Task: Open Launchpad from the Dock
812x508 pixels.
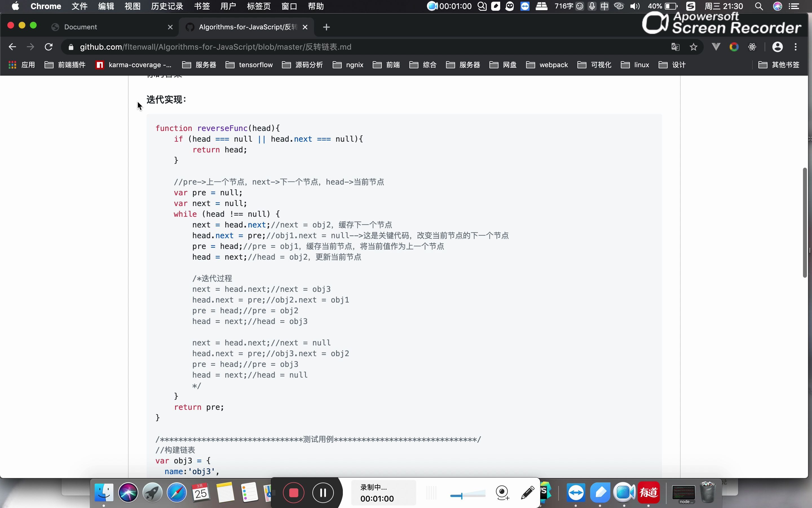Action: coord(153,492)
